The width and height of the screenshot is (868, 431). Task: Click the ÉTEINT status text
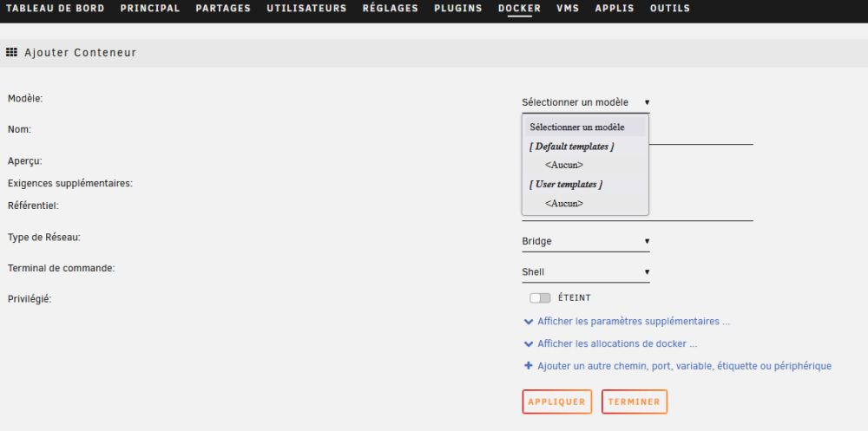tap(575, 297)
